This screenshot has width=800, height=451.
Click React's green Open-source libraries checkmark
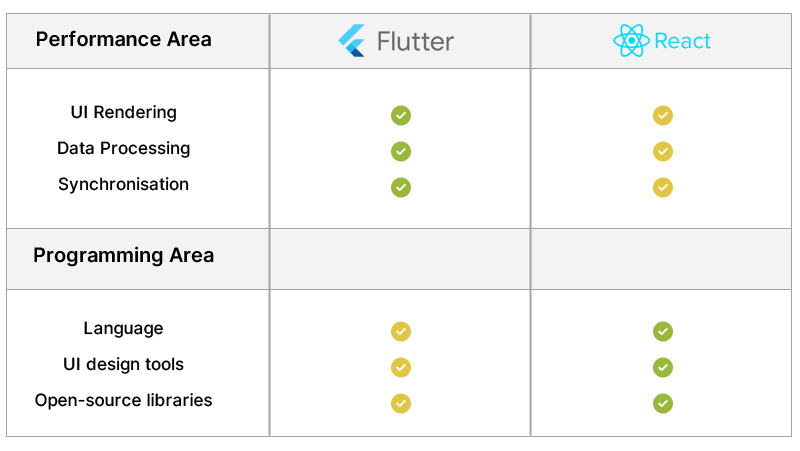[663, 403]
